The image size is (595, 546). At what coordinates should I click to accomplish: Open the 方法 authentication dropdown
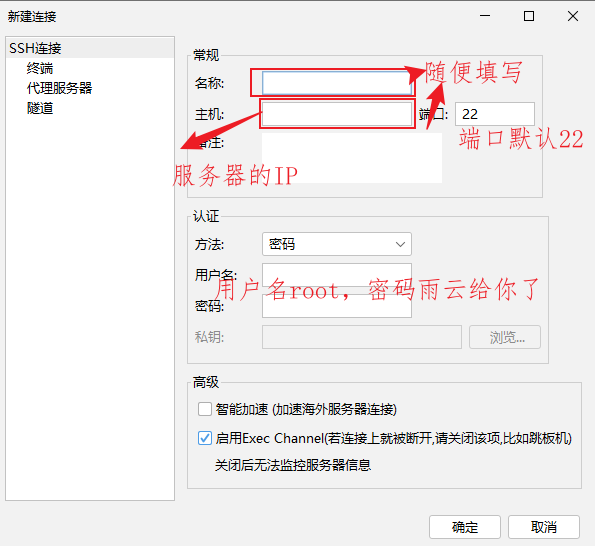tap(337, 244)
